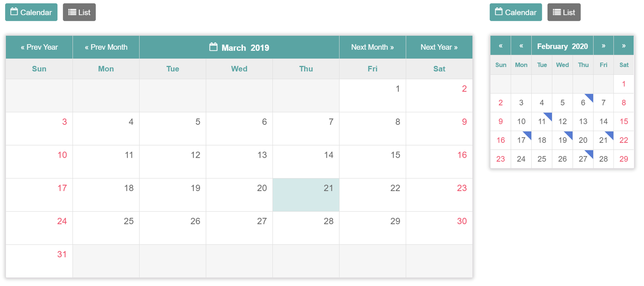
Task: Advance to Next Month in large calendar
Action: [372, 47]
